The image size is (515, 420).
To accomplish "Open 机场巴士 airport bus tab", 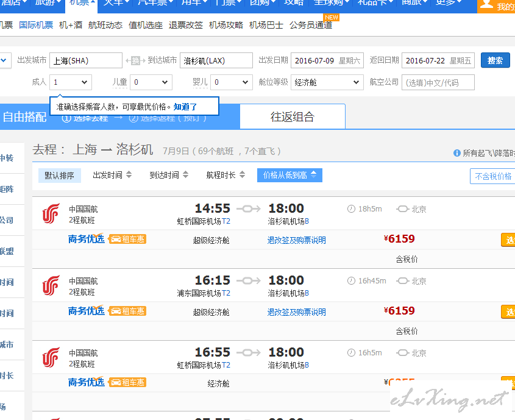I will point(266,25).
